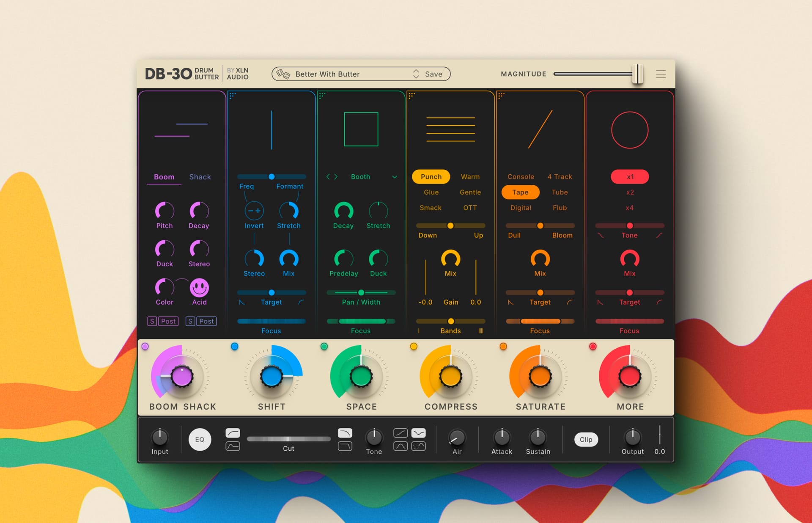The width and height of the screenshot is (812, 523).
Task: Open the Better With Butter preset name
Action: coord(327,74)
